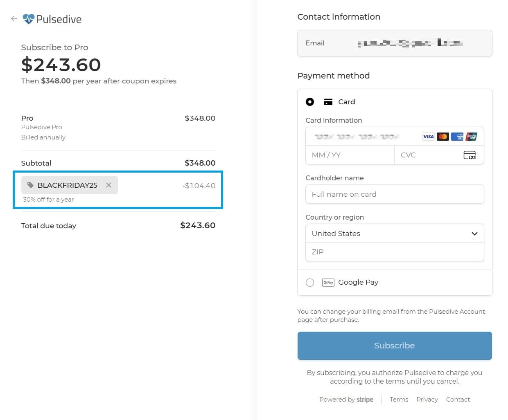Click the UnionPay card logo
508x420 pixels.
point(471,137)
